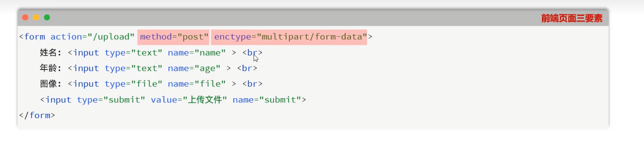The height and width of the screenshot is (162, 644).
Task: Click the type="submit" attribute
Action: [111, 100]
